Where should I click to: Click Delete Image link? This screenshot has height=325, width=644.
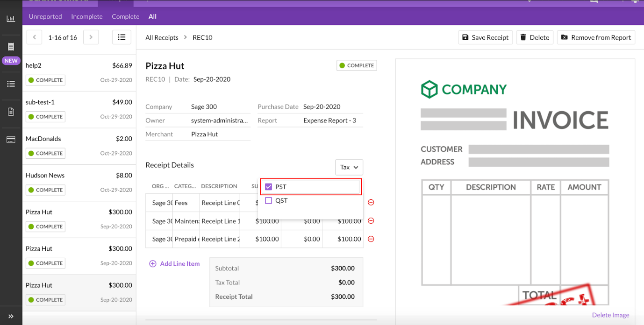(x=610, y=315)
